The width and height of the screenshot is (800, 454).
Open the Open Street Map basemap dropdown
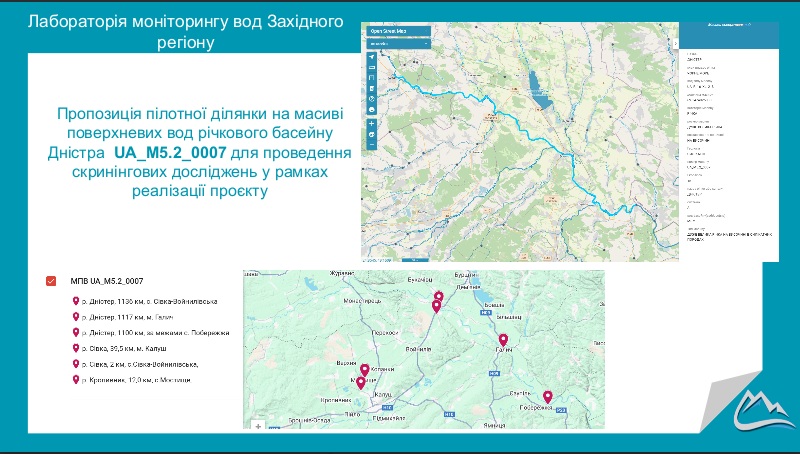pyautogui.click(x=397, y=31)
